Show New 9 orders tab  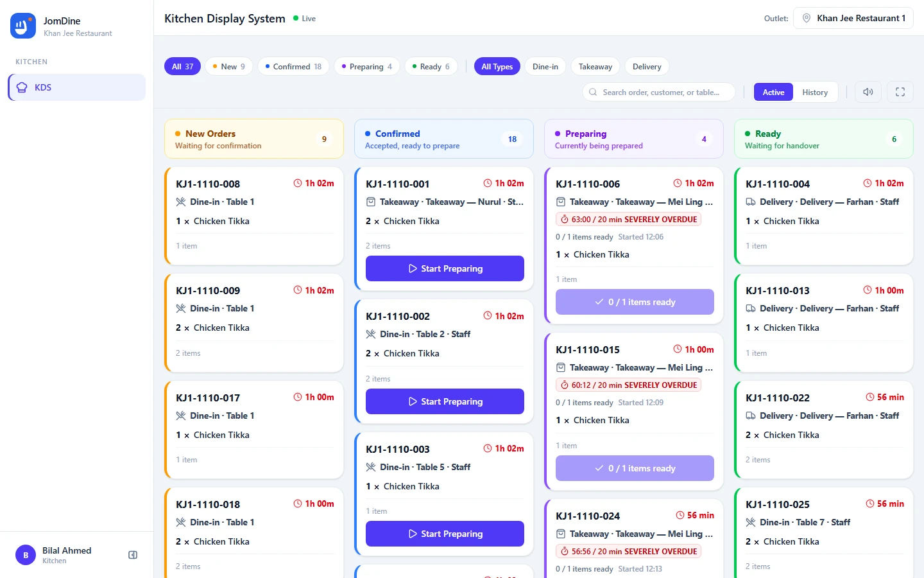coord(229,66)
